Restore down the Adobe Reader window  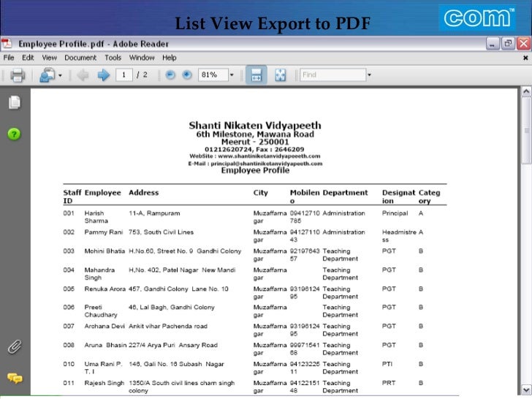508,44
